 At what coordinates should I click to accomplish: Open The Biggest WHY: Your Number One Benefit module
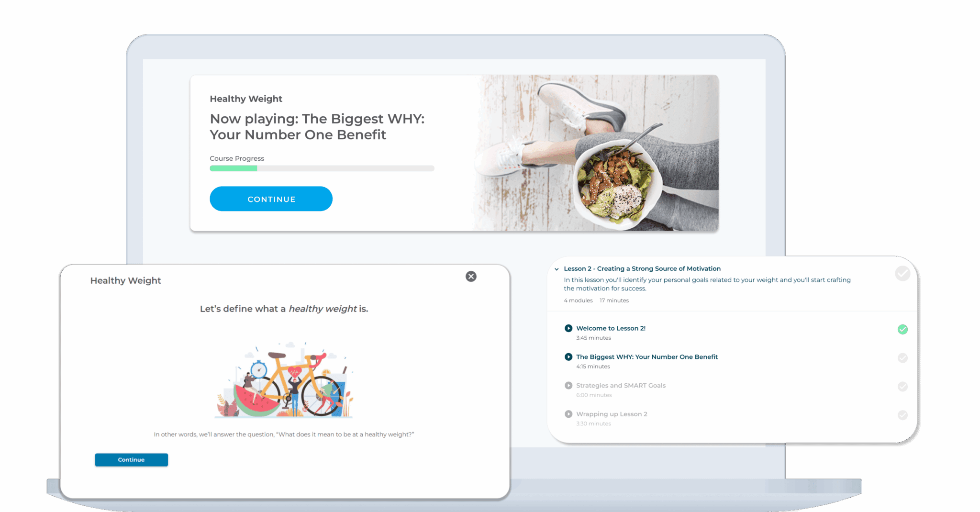[647, 357]
